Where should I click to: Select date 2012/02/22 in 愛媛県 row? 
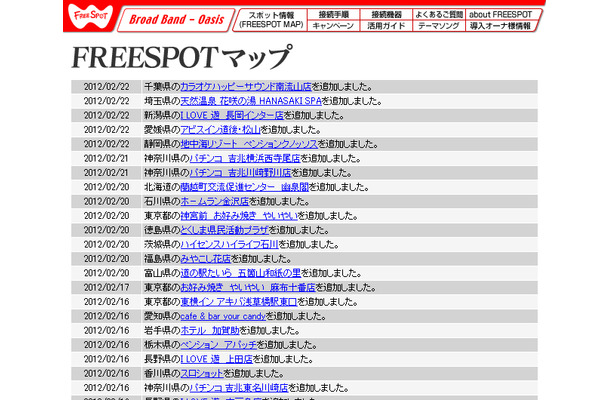pos(106,130)
